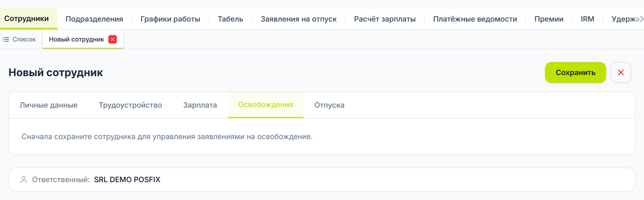Click the person icon beside Ответственный

(x=24, y=180)
